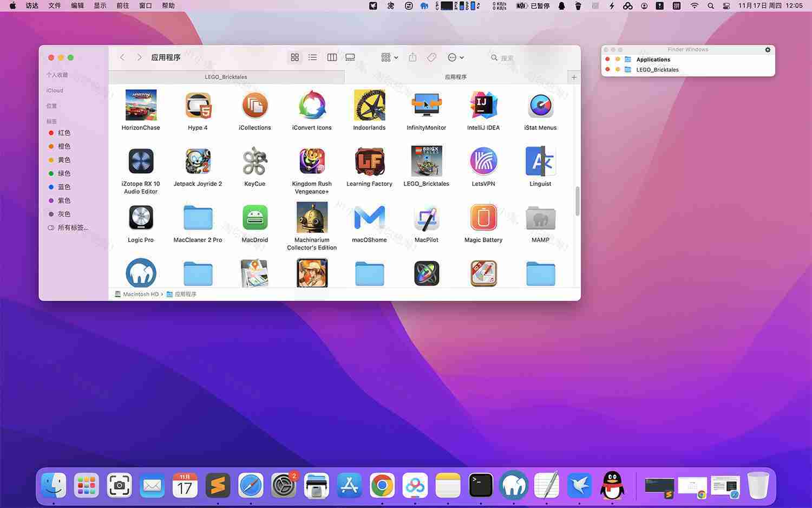812x508 pixels.
Task: Switch to the LEGO_Bricktales tab
Action: point(226,77)
